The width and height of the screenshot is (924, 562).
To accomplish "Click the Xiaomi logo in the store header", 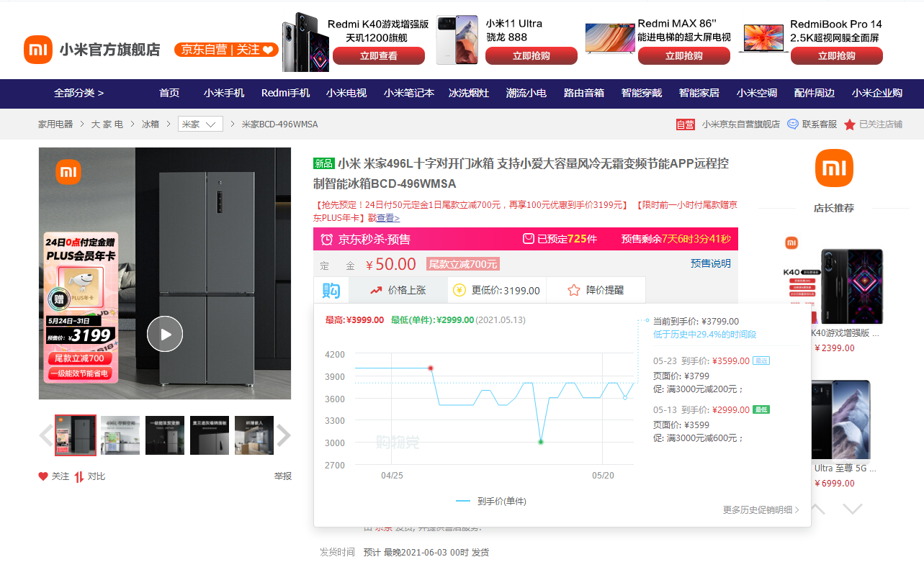I will (x=38, y=50).
